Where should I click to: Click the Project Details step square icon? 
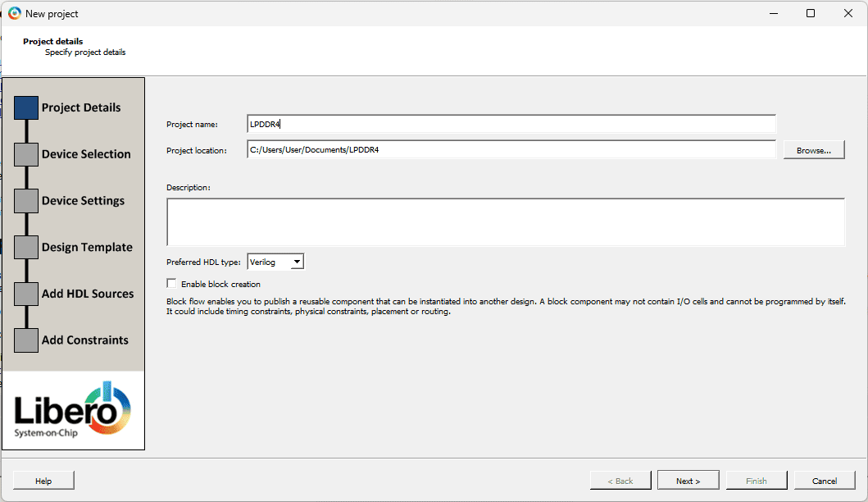(x=26, y=107)
